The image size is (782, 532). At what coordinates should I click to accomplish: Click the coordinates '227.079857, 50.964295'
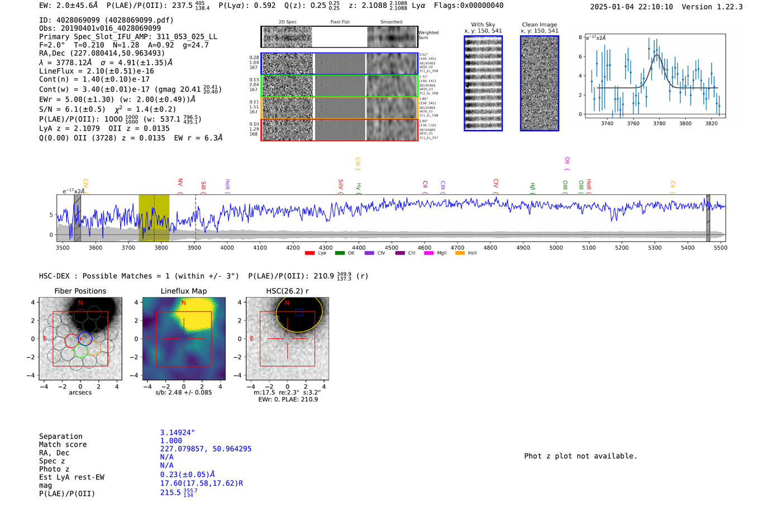pyautogui.click(x=206, y=449)
